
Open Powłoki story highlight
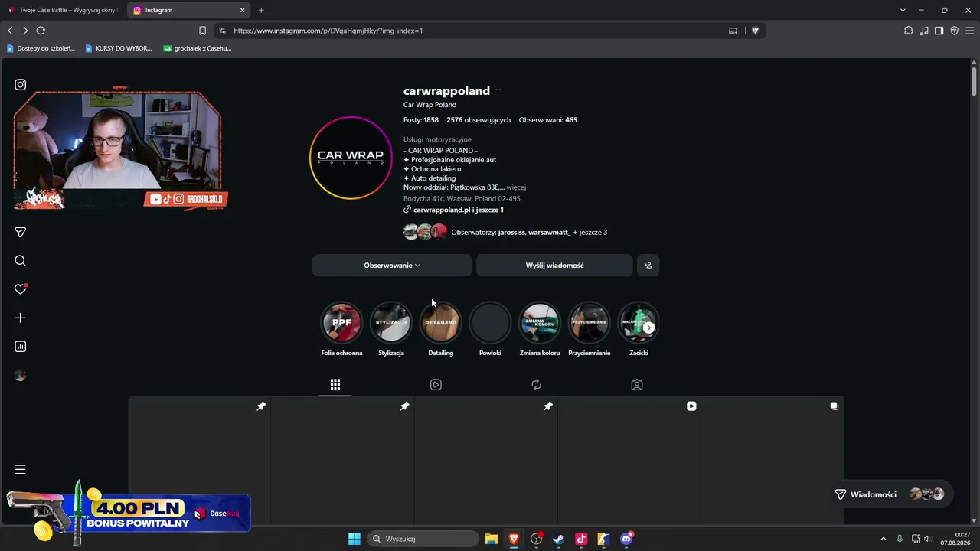(x=490, y=330)
